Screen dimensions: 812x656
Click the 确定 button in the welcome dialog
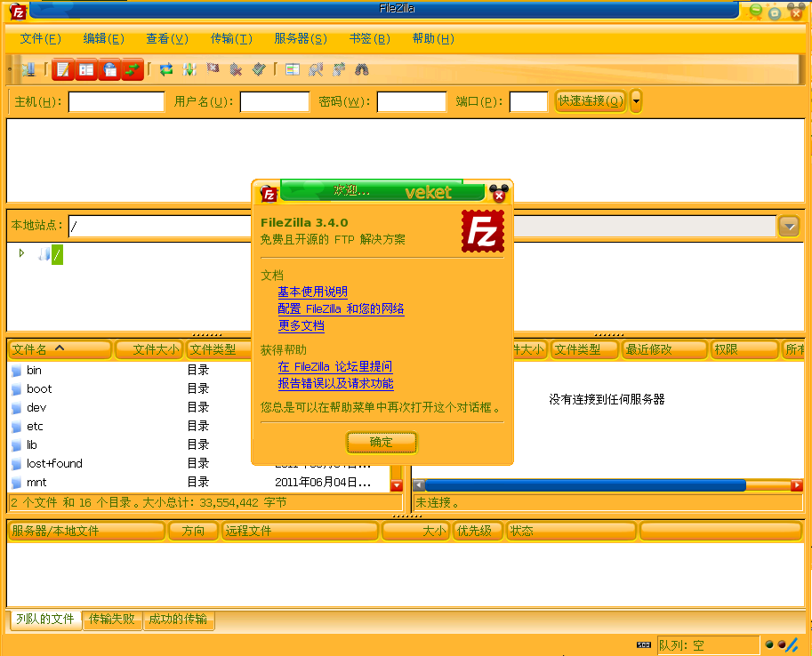click(x=382, y=442)
